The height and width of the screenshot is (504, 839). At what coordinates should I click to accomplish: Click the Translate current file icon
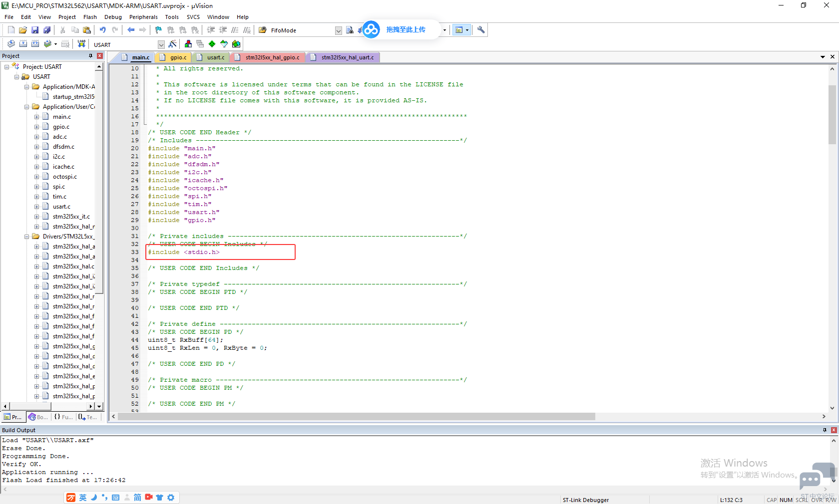tap(11, 44)
